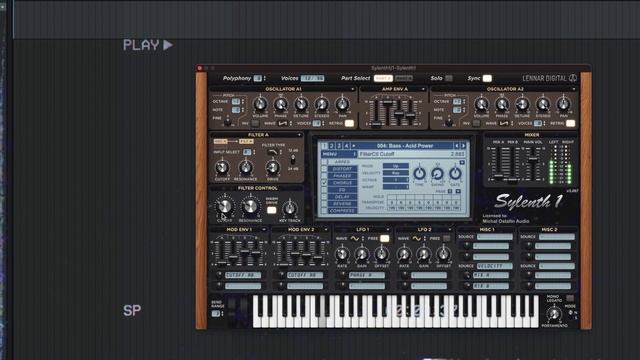This screenshot has height=360, width=640.
Task: Enable the Chorus effect checkbox
Action: click(324, 183)
